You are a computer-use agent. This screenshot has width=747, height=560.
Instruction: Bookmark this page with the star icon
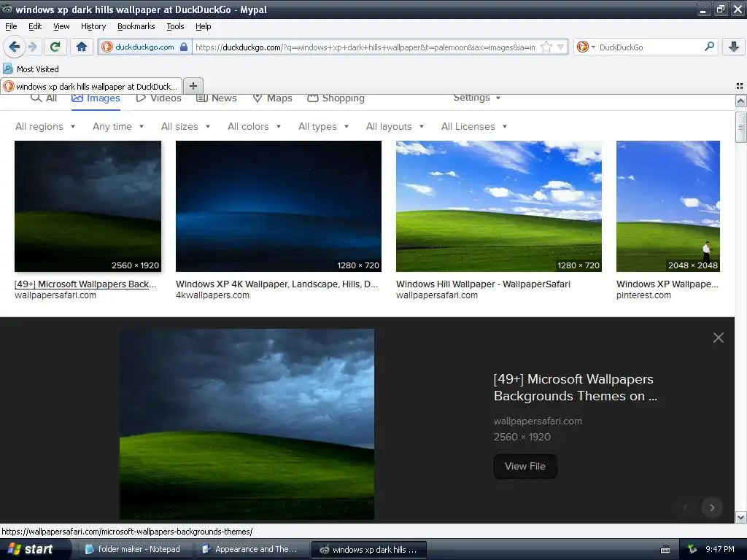[546, 47]
